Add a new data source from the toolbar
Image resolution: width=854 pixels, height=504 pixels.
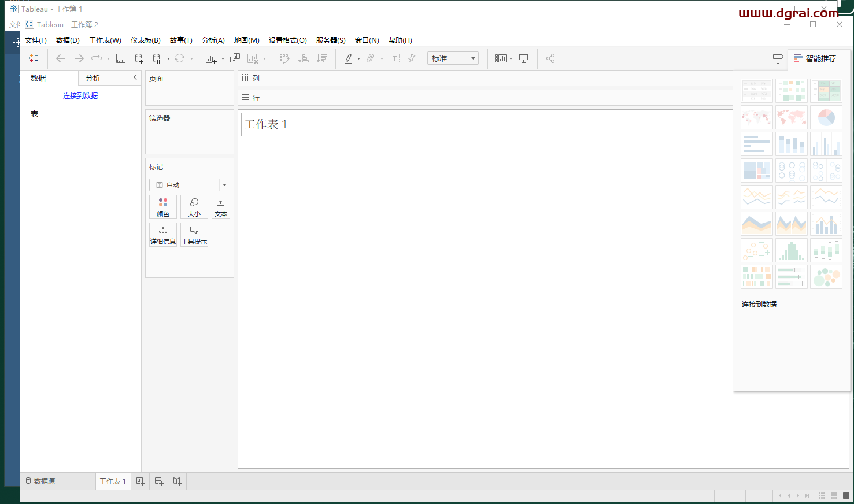tap(139, 58)
